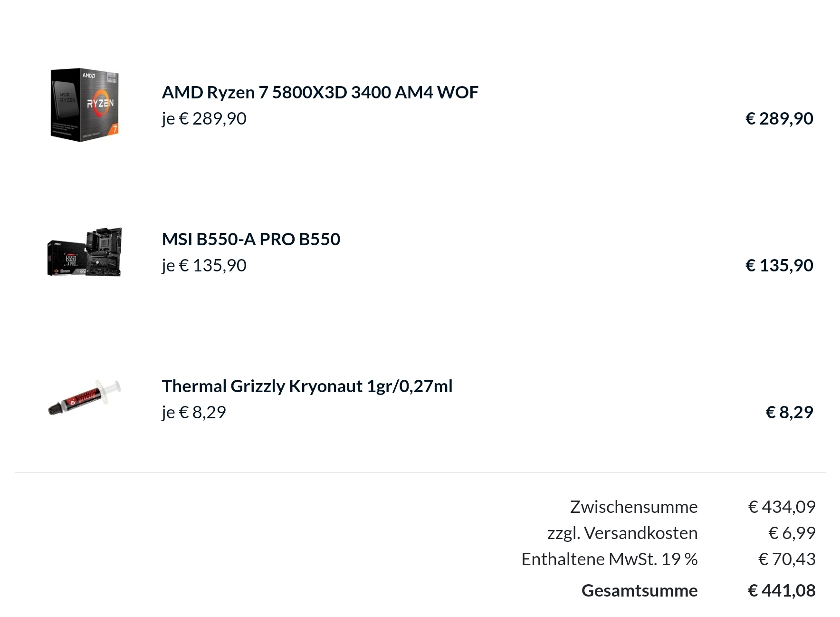The width and height of the screenshot is (840, 617).
Task: Open the AMD Ryzen 7 box thumbnail
Action: (x=85, y=105)
